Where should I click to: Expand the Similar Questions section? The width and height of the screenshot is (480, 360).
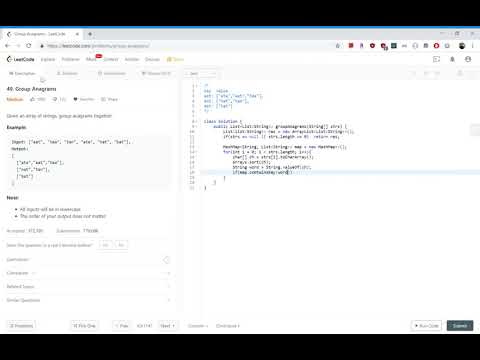tap(88, 300)
